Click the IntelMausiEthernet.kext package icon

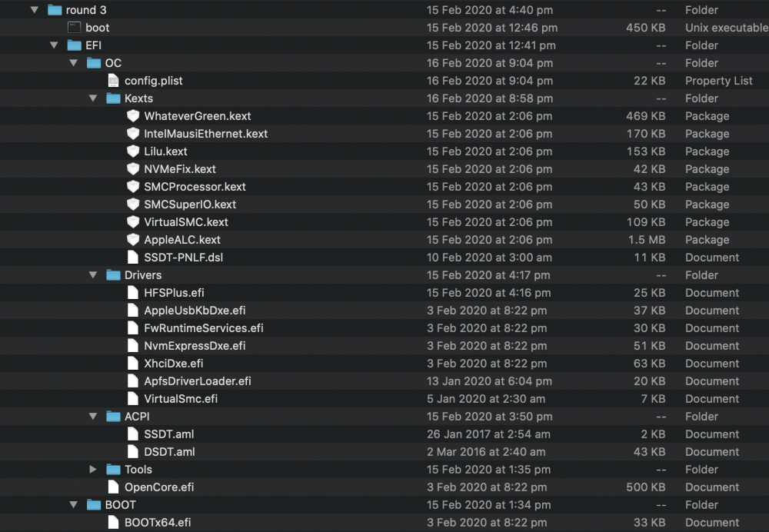(x=133, y=134)
